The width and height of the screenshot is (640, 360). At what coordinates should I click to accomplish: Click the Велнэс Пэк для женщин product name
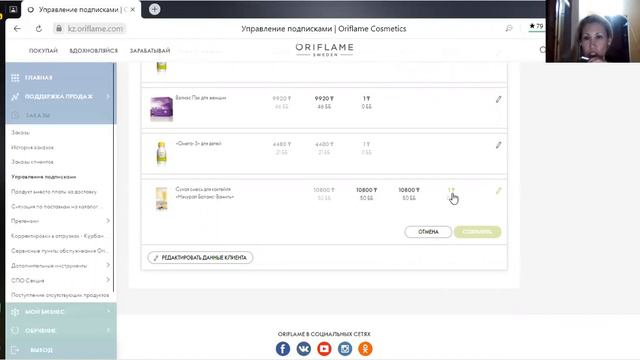(x=201, y=98)
